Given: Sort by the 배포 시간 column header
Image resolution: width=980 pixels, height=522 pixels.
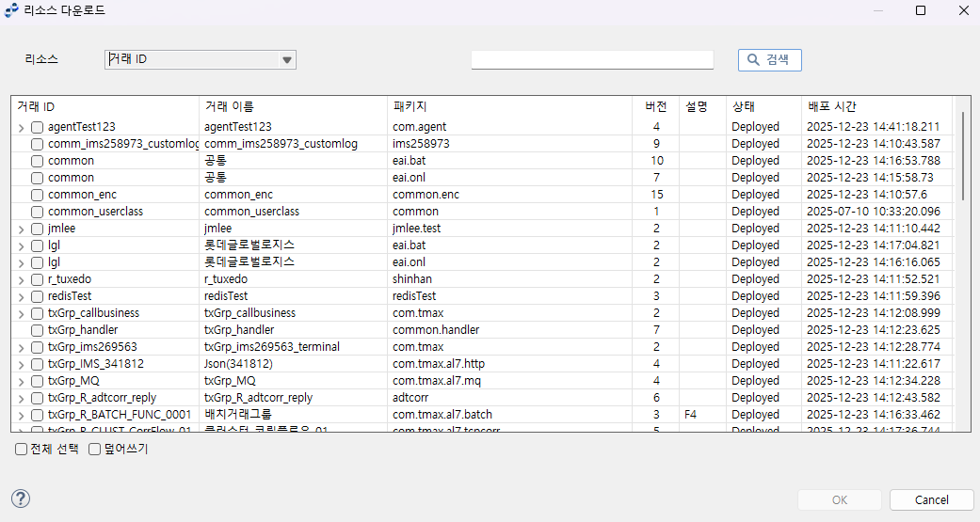Looking at the screenshot, I should pyautogui.click(x=876, y=107).
